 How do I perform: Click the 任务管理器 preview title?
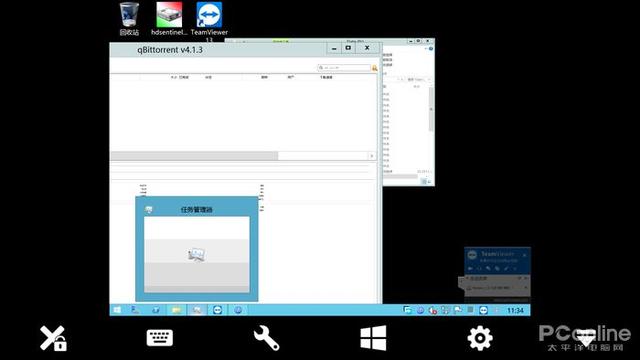click(197, 209)
